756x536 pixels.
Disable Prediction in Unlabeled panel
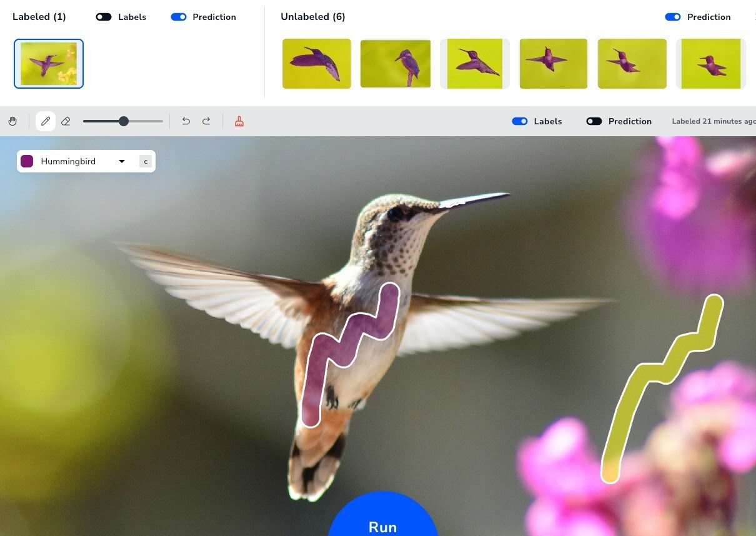tap(673, 17)
